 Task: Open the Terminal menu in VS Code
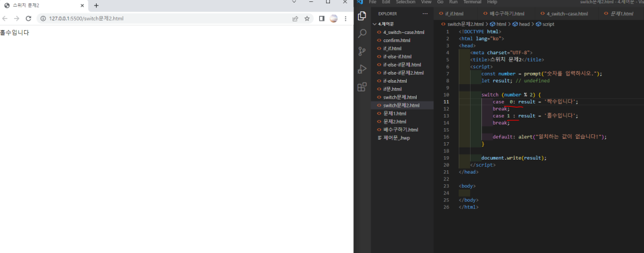coord(472,2)
